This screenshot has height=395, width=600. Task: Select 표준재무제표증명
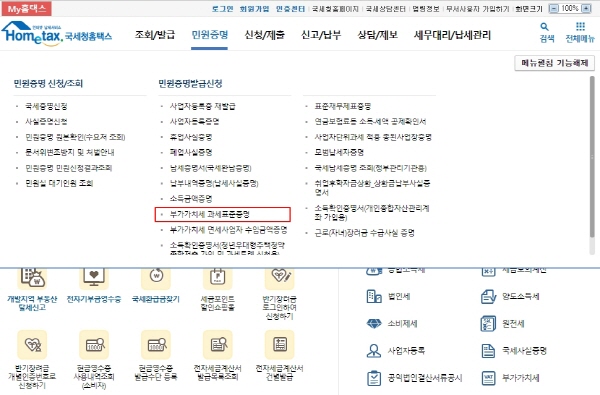point(343,106)
